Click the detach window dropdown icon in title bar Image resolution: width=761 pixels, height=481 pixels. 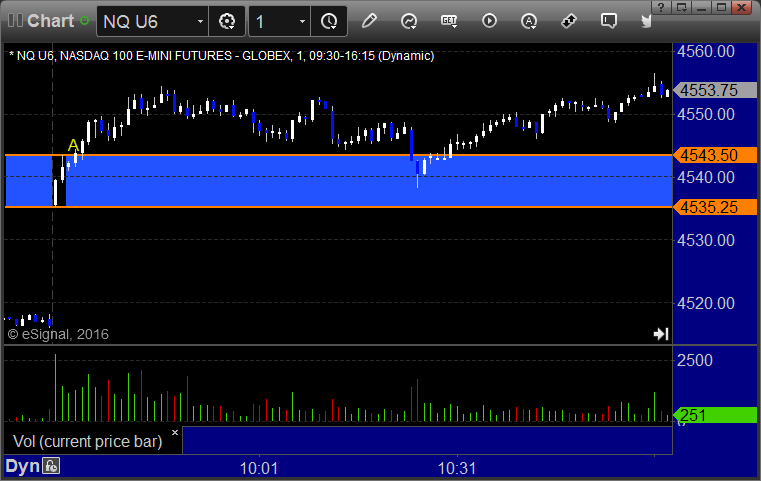tap(681, 7)
